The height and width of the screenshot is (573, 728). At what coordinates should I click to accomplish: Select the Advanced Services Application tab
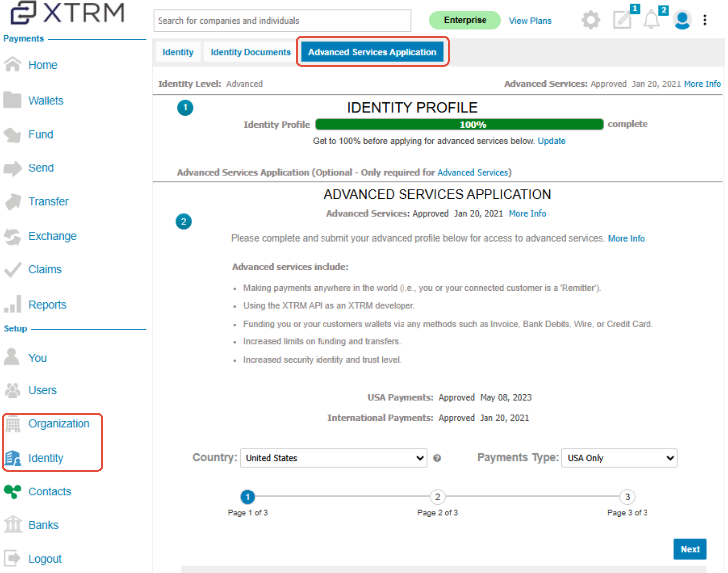pos(372,52)
